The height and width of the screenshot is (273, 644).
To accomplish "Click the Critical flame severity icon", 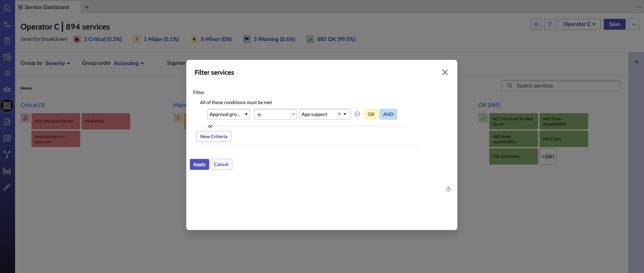I will click(77, 39).
